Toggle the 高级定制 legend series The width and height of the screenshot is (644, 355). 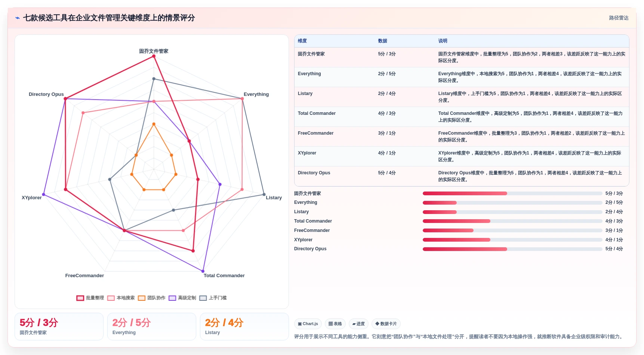182,298
